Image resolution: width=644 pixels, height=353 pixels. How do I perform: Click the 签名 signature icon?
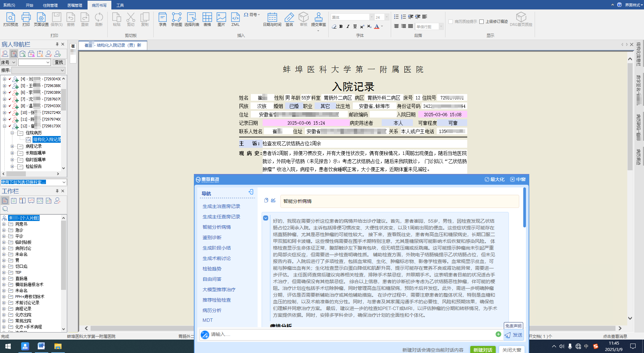click(289, 19)
